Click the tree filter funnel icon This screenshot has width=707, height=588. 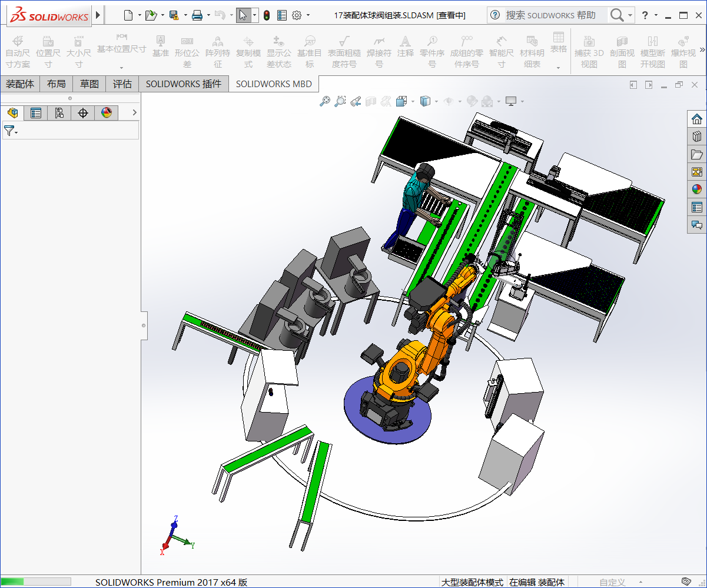pyautogui.click(x=9, y=131)
